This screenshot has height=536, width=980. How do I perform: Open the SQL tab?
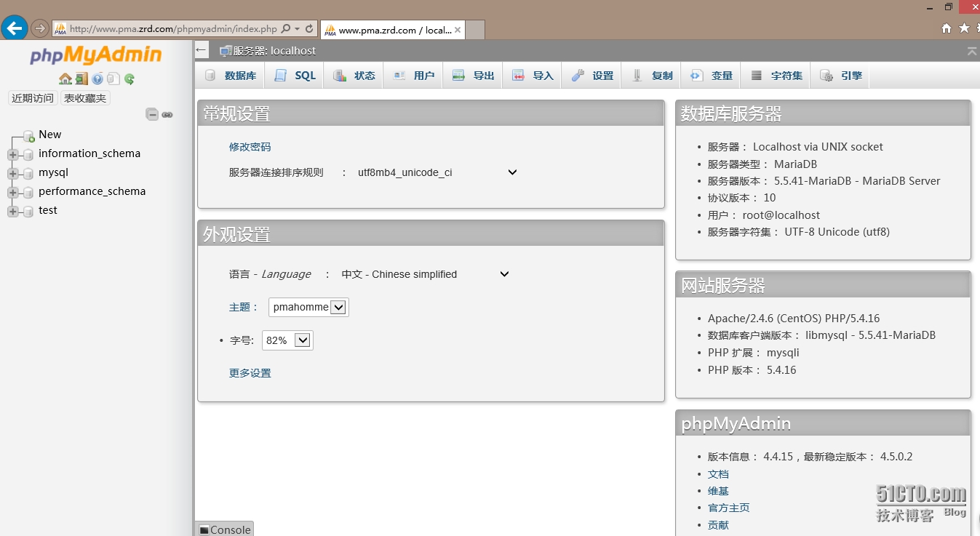pos(295,76)
